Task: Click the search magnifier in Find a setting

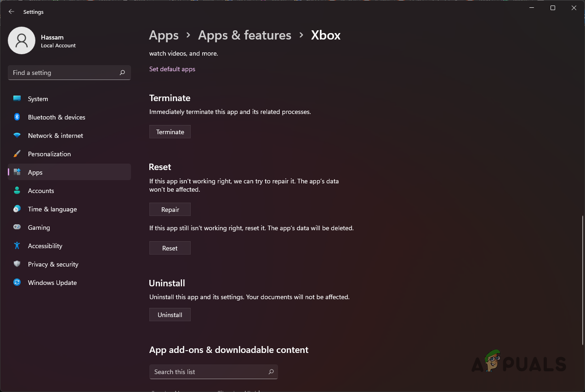Action: pyautogui.click(x=122, y=73)
